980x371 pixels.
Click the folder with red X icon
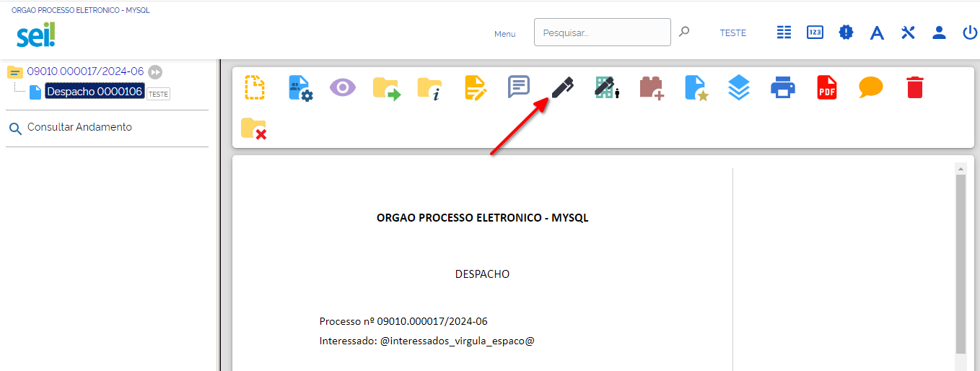(x=254, y=128)
